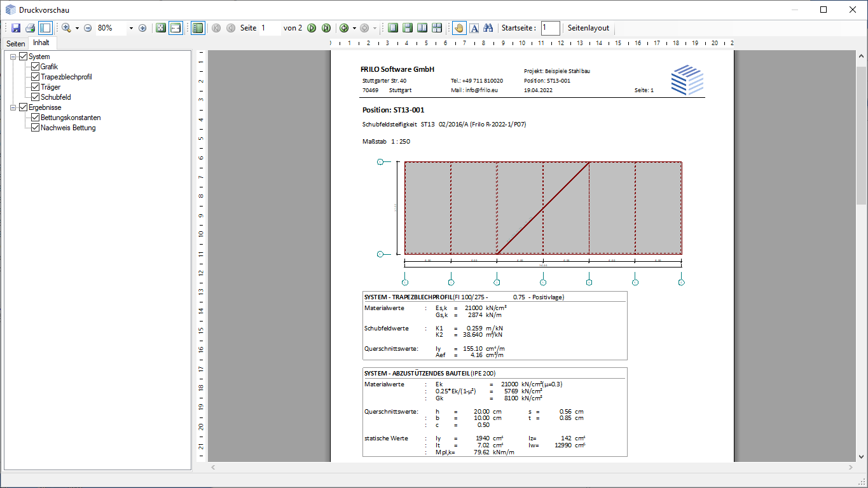This screenshot has width=868, height=488.
Task: Uncheck the Trapezblechprofil checkbox
Action: click(36, 77)
